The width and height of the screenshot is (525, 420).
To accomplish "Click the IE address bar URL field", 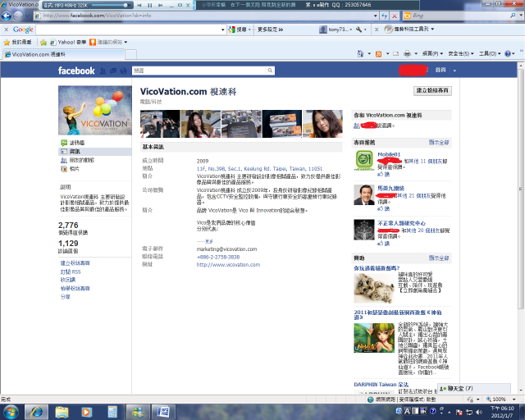I will coord(203,16).
